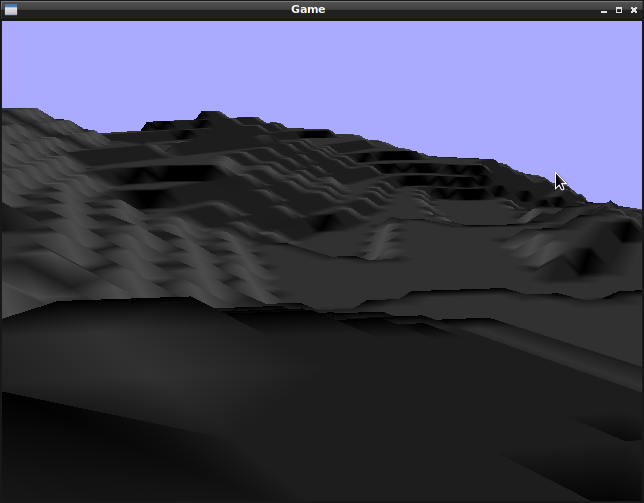This screenshot has width=644, height=503.
Task: Click the Game title text
Action: (308, 9)
